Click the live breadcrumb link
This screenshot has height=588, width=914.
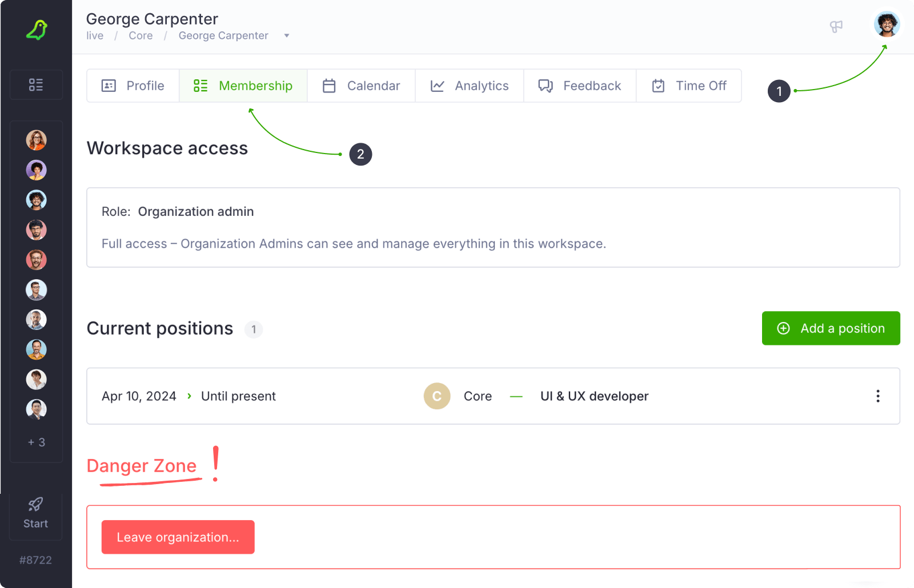point(95,35)
